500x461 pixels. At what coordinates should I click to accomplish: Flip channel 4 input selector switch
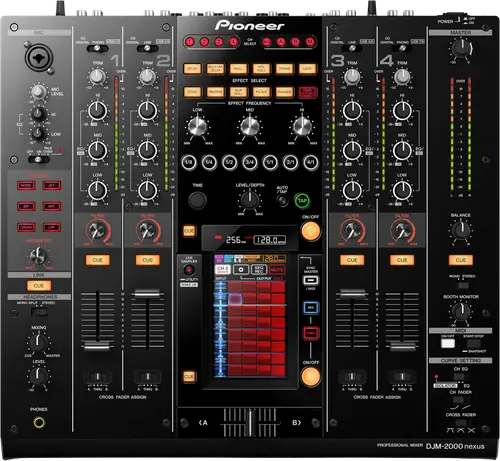click(x=402, y=49)
